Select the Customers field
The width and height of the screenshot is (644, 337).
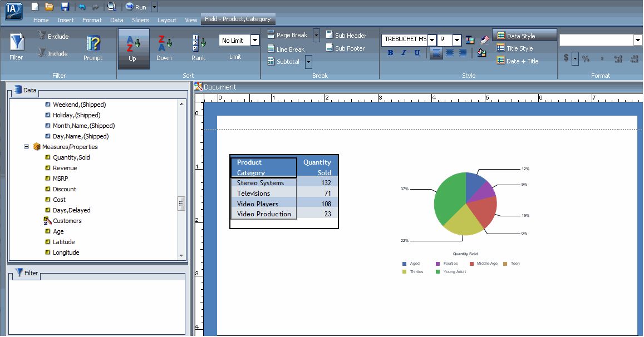click(67, 221)
